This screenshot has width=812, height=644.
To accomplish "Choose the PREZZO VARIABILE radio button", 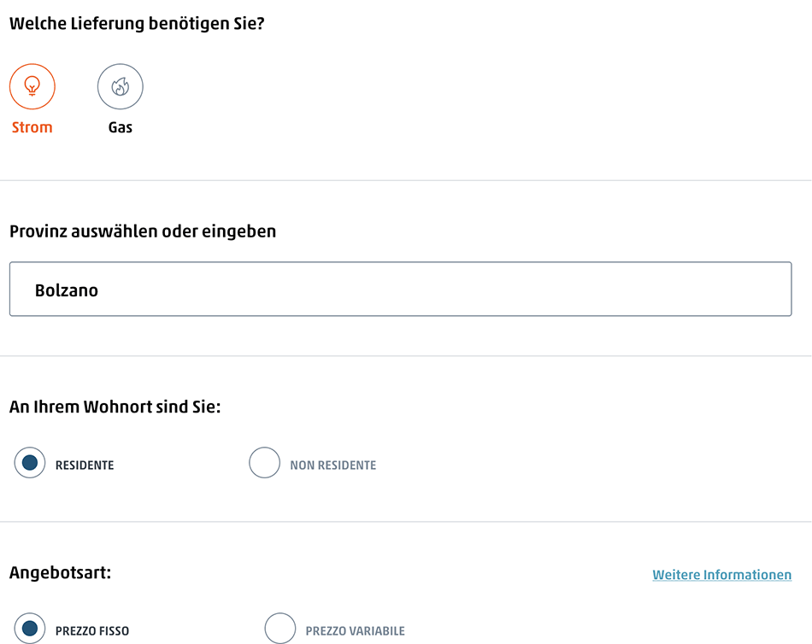I will [280, 628].
